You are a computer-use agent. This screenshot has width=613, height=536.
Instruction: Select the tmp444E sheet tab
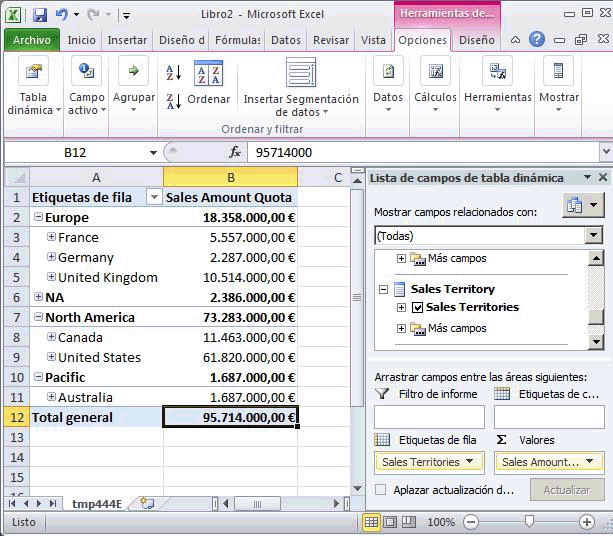(97, 504)
